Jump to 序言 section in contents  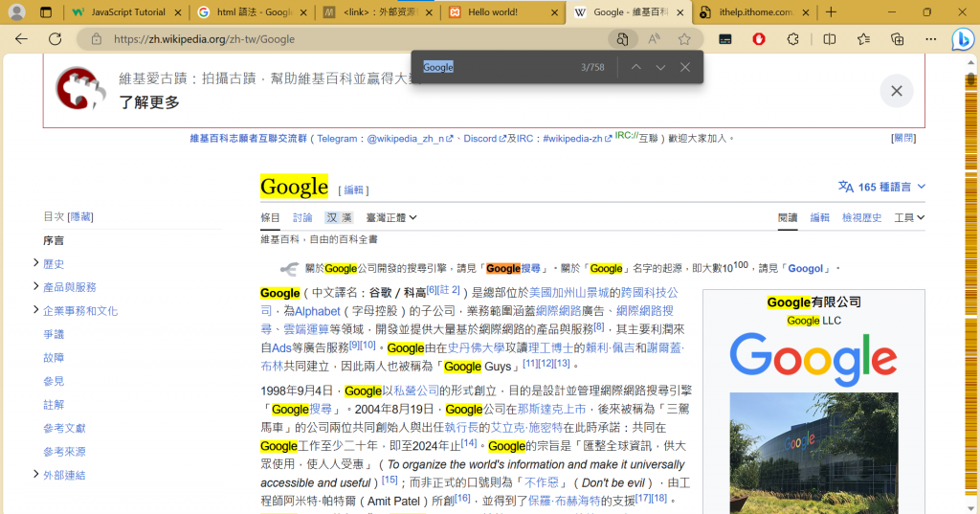[54, 240]
